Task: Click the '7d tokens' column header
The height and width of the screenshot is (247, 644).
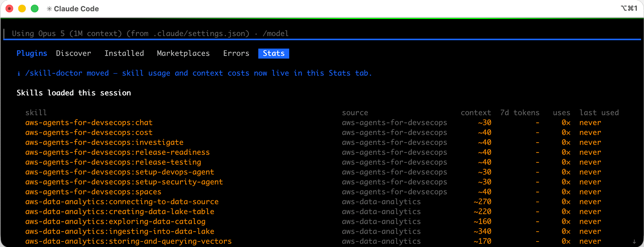Action: tap(520, 113)
